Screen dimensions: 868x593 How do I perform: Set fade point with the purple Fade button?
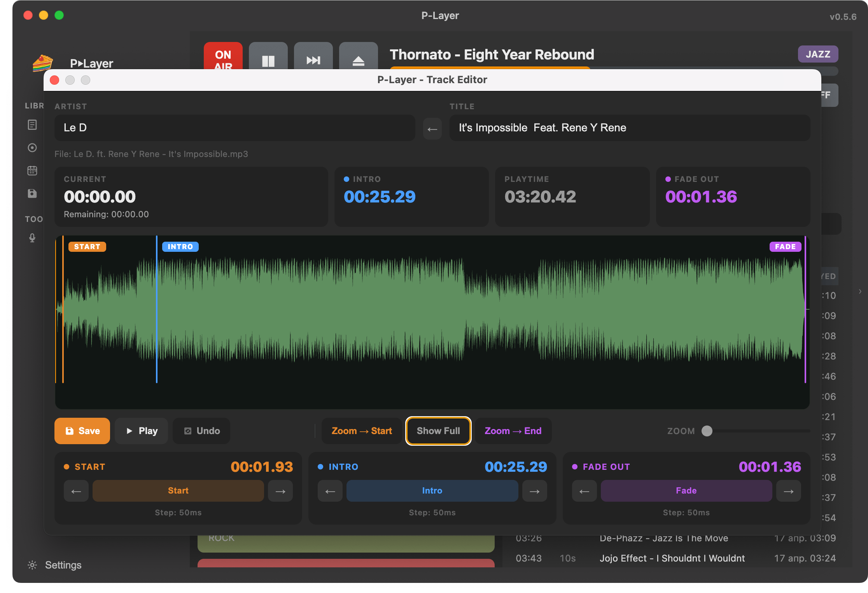click(x=686, y=491)
